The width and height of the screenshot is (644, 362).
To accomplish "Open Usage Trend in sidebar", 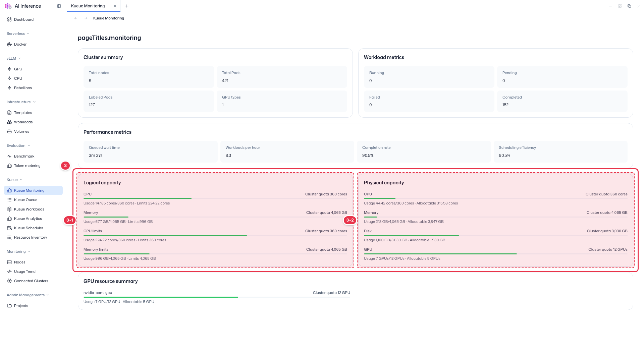I will (x=33, y=271).
